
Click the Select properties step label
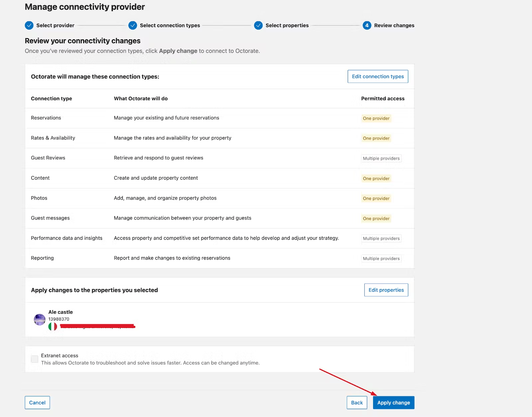(x=287, y=25)
